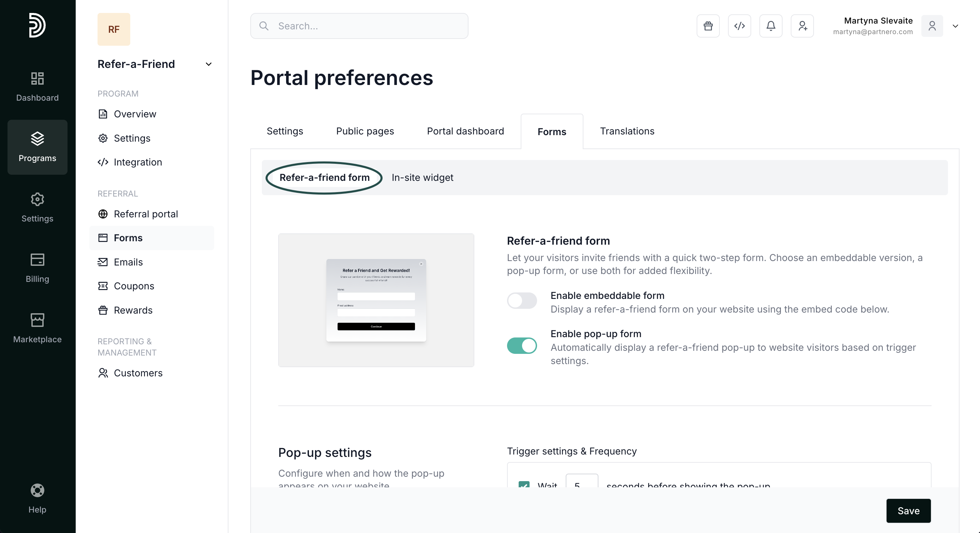Select the In-site widget sub-tab

422,177
